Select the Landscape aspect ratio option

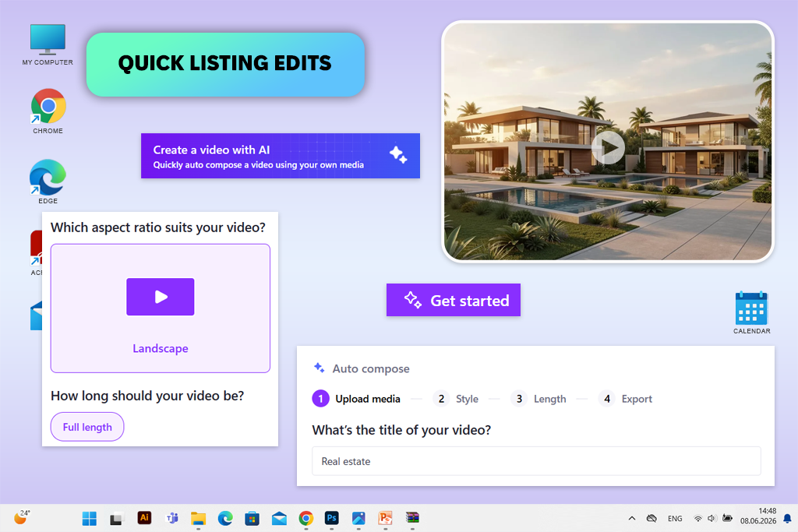161,308
